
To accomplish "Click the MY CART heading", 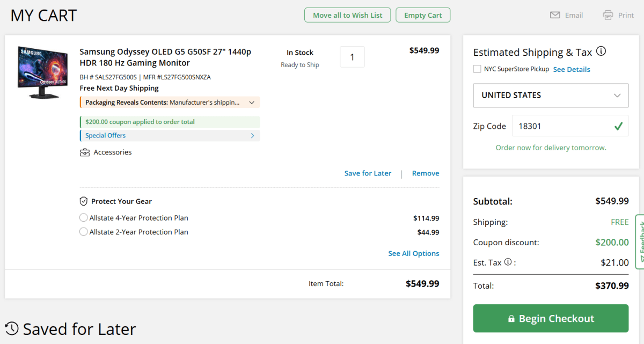I will tap(43, 15).
